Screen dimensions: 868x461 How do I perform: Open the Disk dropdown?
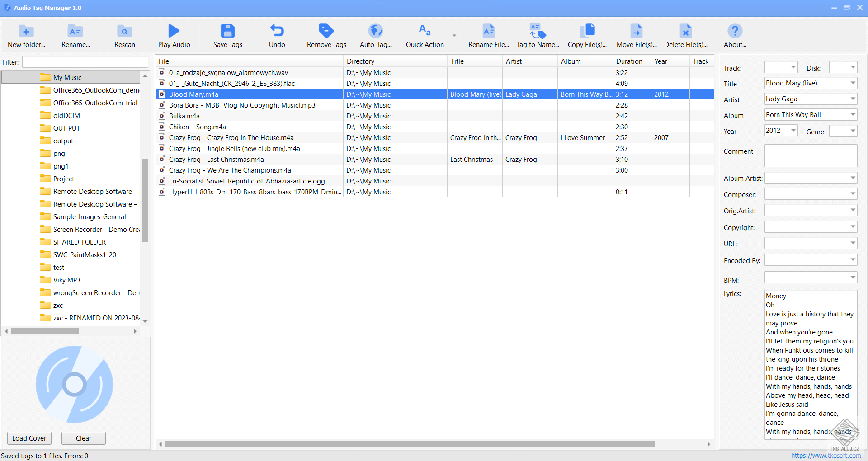coord(853,67)
